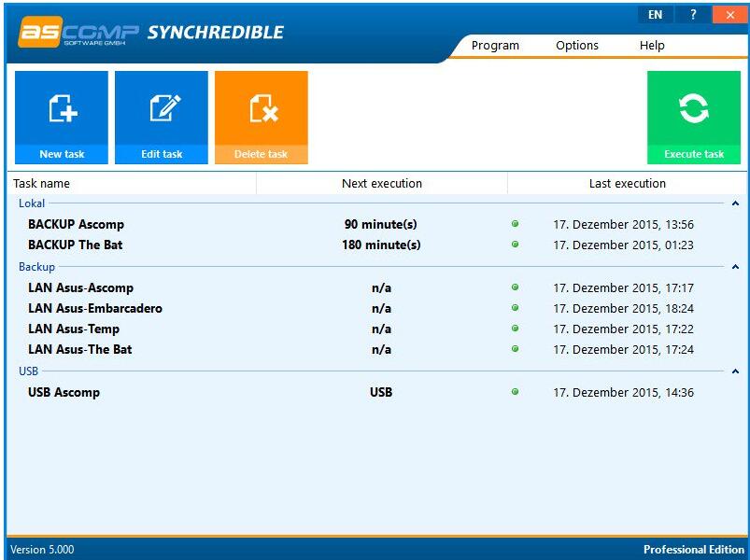Select the BACKUP The Bat task
This screenshot has height=560, width=750.
click(75, 245)
